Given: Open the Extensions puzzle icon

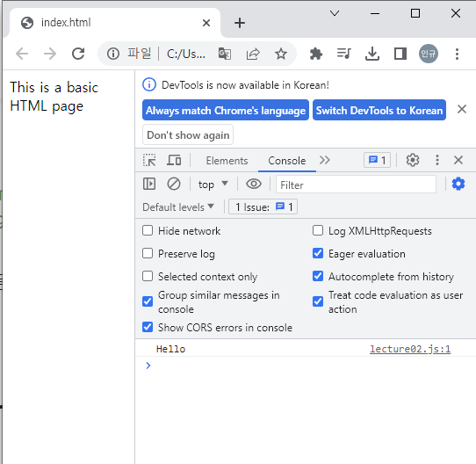Looking at the screenshot, I should pyautogui.click(x=315, y=54).
